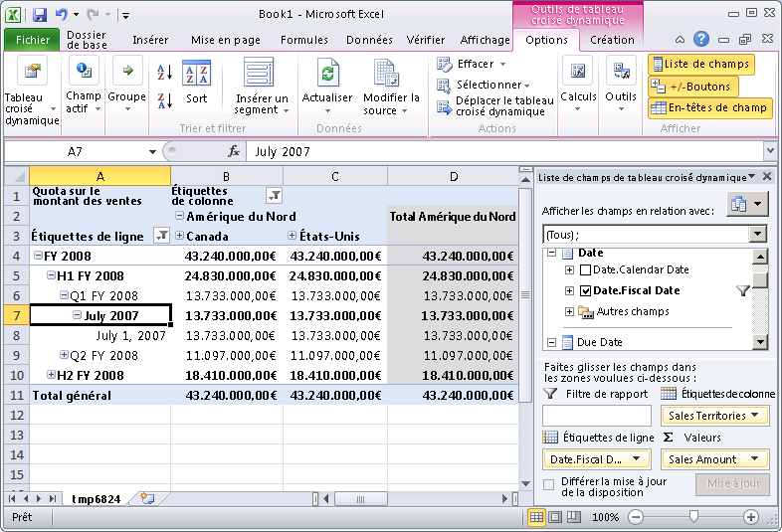This screenshot has height=532, width=782.
Task: Expand the Q2 FY 2008 row
Action: point(64,354)
